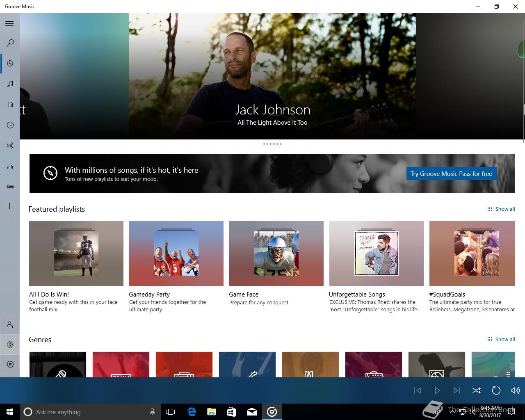This screenshot has width=525, height=420.
Task: Click the Groove disc icon in sidebar
Action: coord(10,364)
